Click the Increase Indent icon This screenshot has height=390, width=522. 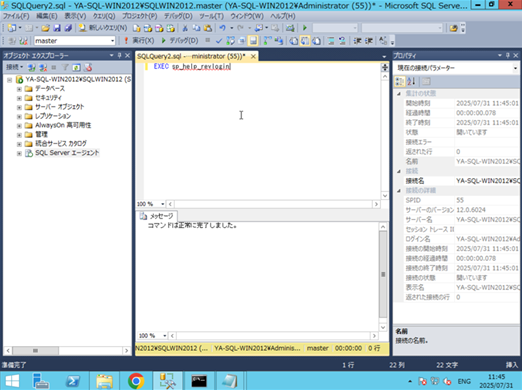pyautogui.click(x=368, y=41)
